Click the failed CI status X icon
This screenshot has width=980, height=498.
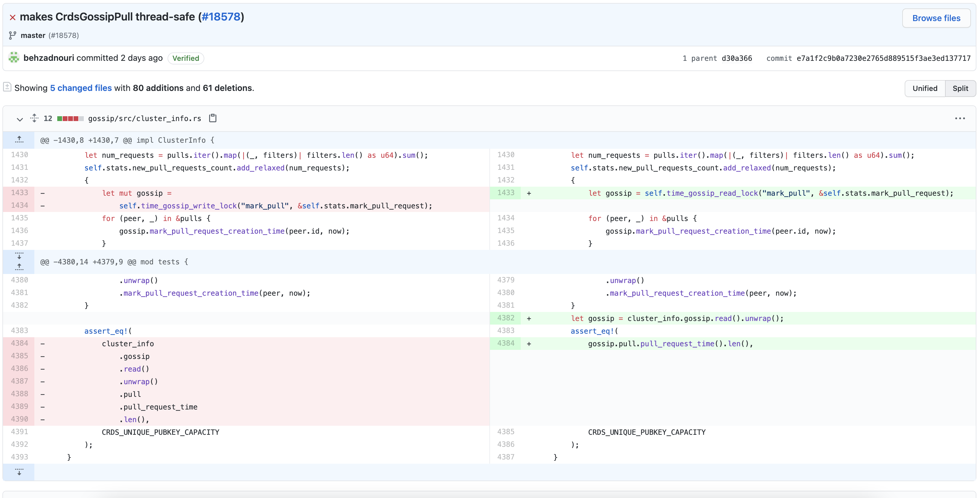tap(13, 17)
